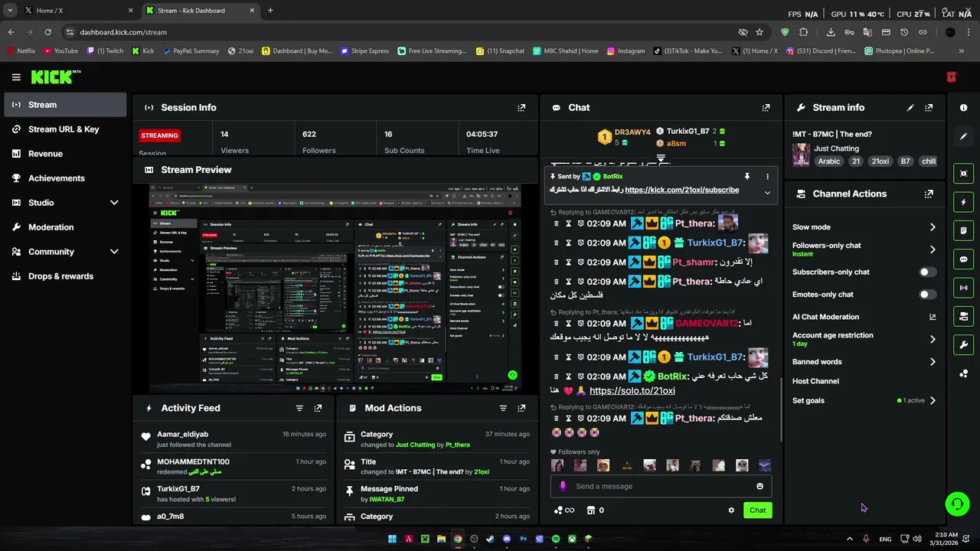
Task: Toggle the stream preview rail icon
Action: tap(964, 174)
